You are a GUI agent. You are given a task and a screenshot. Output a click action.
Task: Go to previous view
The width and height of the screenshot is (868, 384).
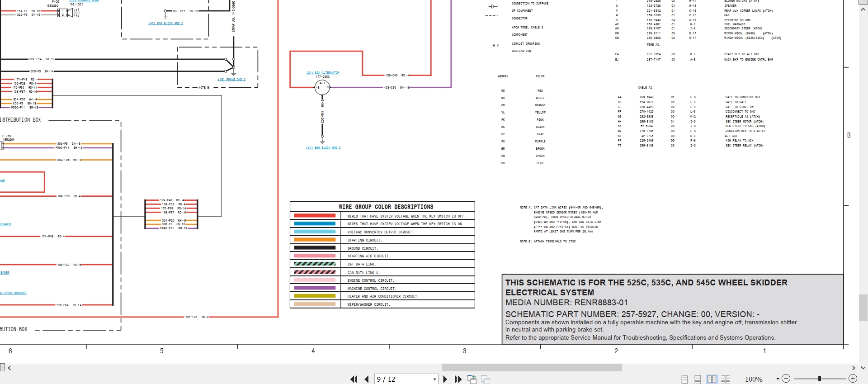point(472,379)
